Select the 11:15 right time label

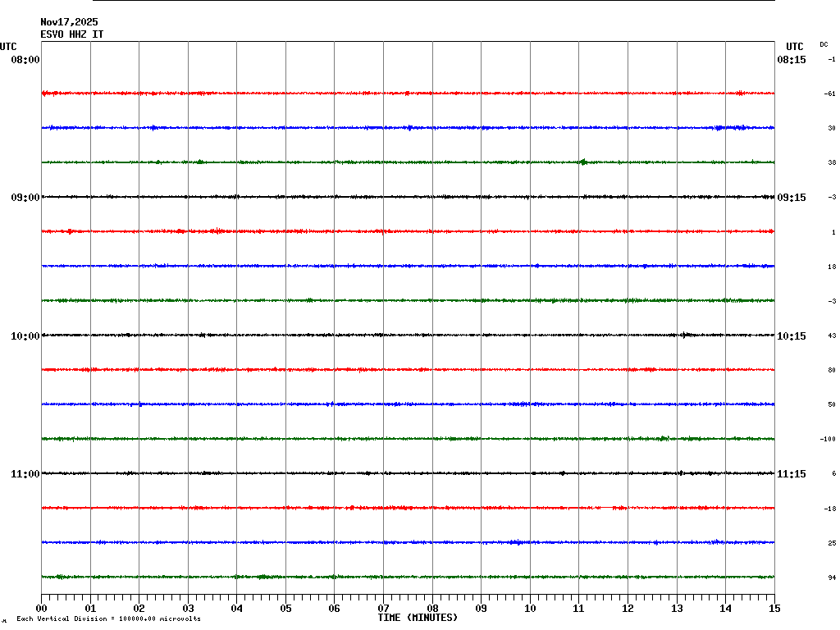[x=792, y=474]
